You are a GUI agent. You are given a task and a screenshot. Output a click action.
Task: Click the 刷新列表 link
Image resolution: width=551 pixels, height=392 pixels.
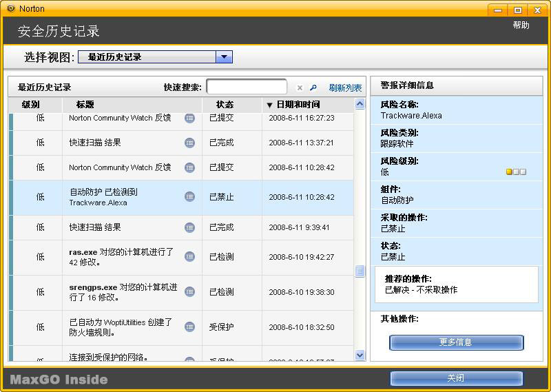(x=345, y=88)
